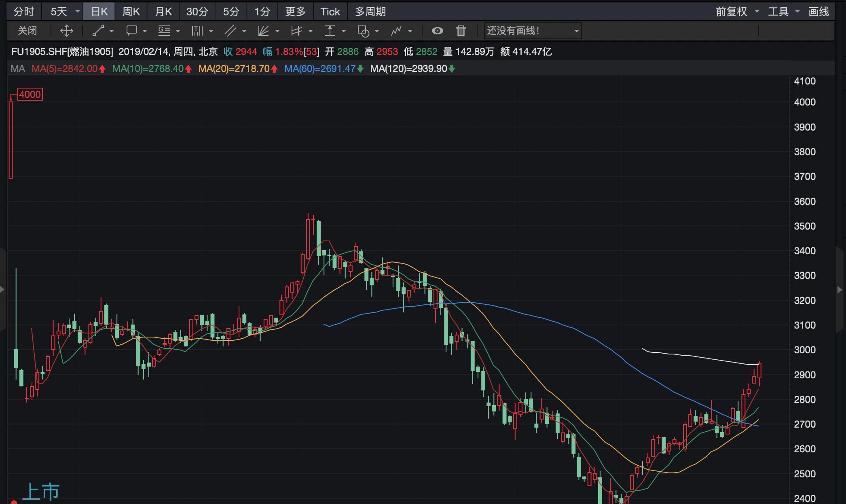The width and height of the screenshot is (846, 504).
Task: Expand annotation tool options arrow
Action: pos(145,31)
